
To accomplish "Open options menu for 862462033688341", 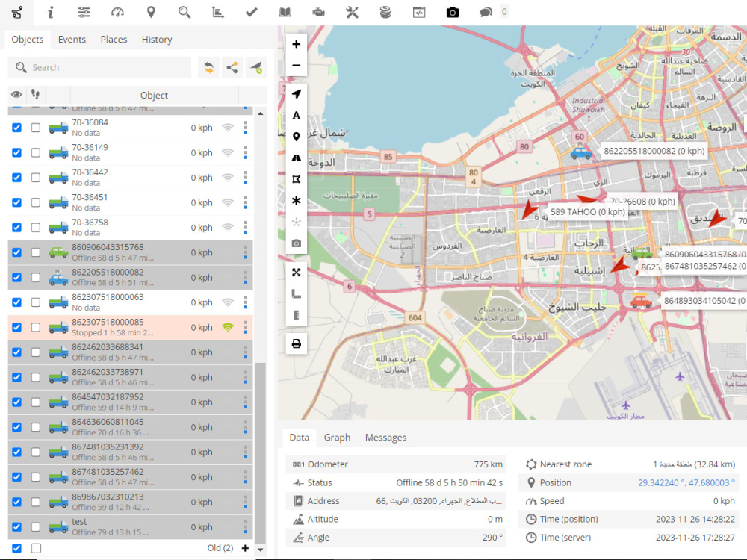I will (245, 352).
